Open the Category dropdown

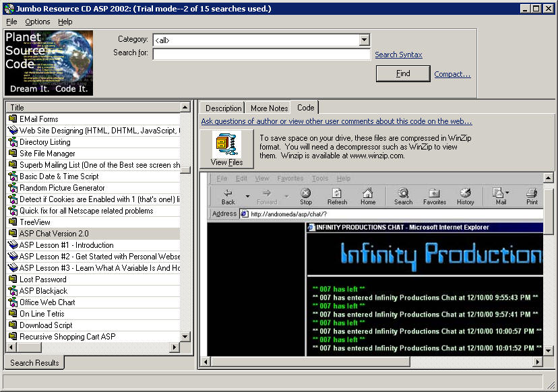pos(364,40)
